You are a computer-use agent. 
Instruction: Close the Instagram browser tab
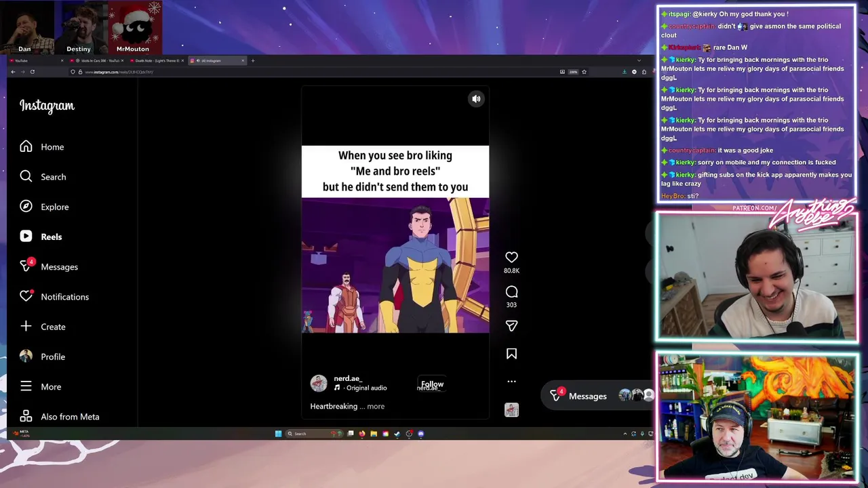(x=243, y=61)
